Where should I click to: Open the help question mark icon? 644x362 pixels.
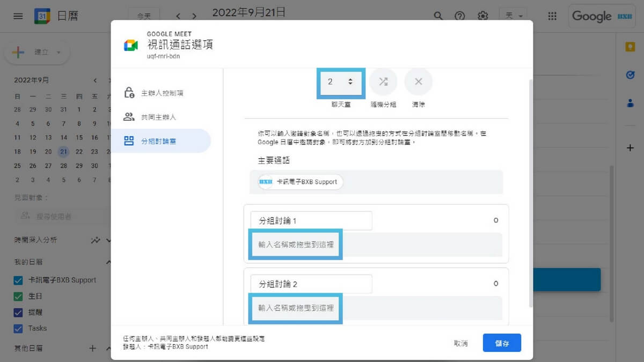click(460, 16)
